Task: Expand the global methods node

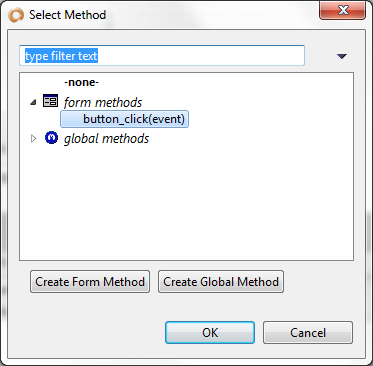Action: click(33, 138)
